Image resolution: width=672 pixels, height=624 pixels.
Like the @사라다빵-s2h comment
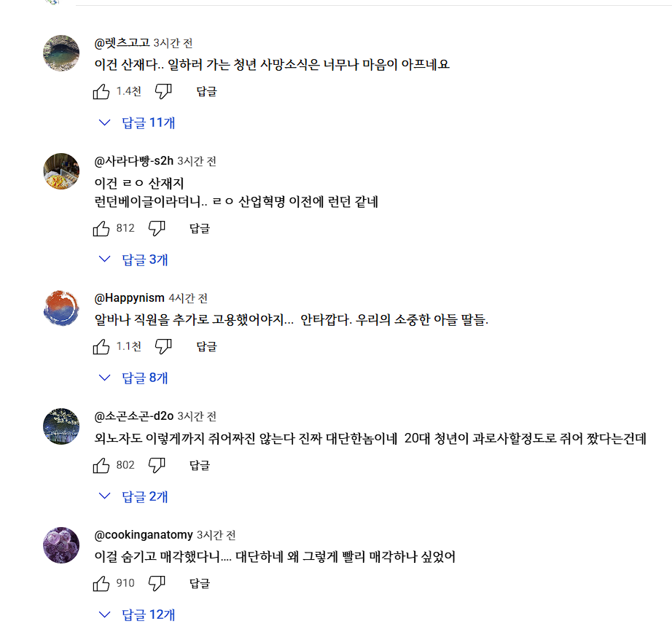click(x=101, y=228)
